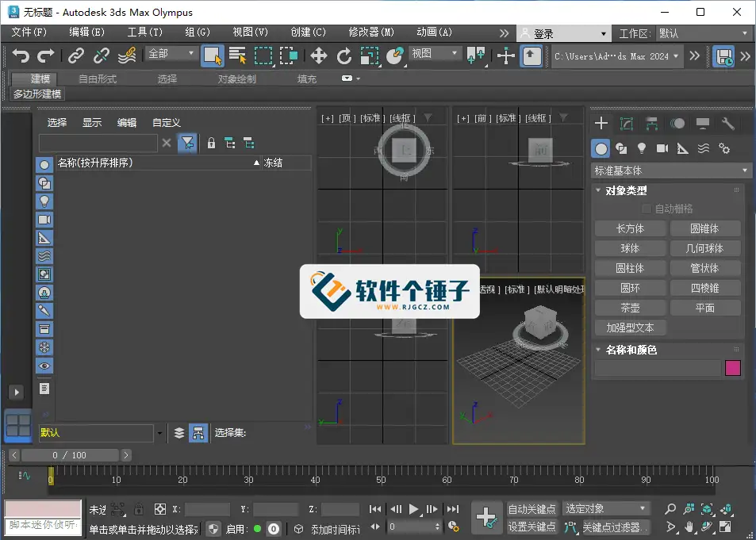Toggle 自动关键点 auto key mode on
The height and width of the screenshot is (540, 756).
pyautogui.click(x=533, y=508)
